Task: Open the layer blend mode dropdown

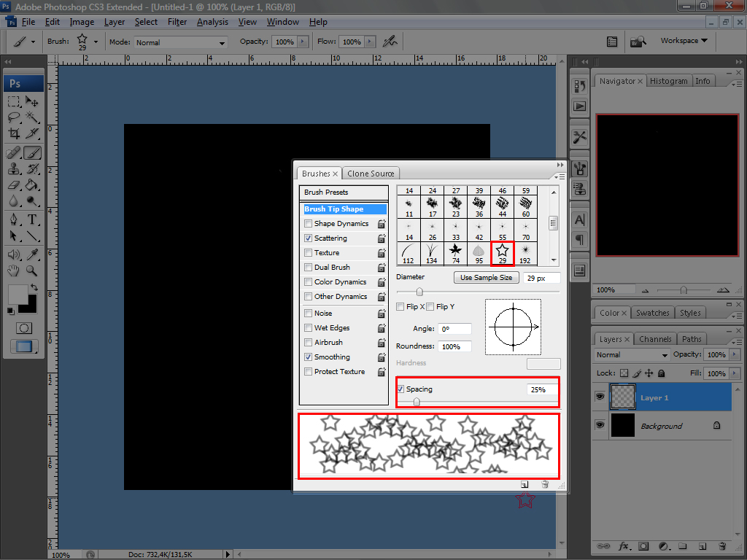Action: (x=632, y=355)
